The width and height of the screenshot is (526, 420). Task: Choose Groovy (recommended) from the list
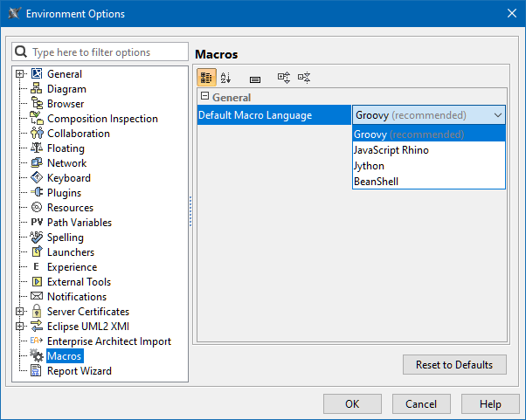coord(429,134)
